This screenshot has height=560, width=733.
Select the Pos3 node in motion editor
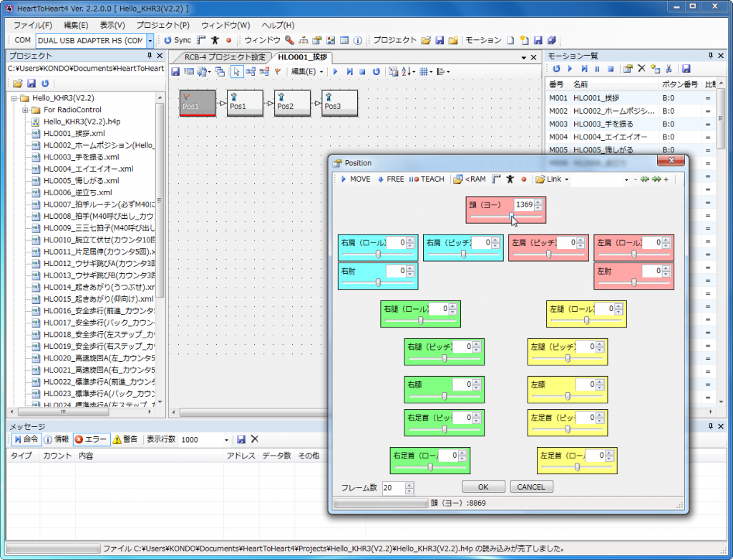[339, 102]
